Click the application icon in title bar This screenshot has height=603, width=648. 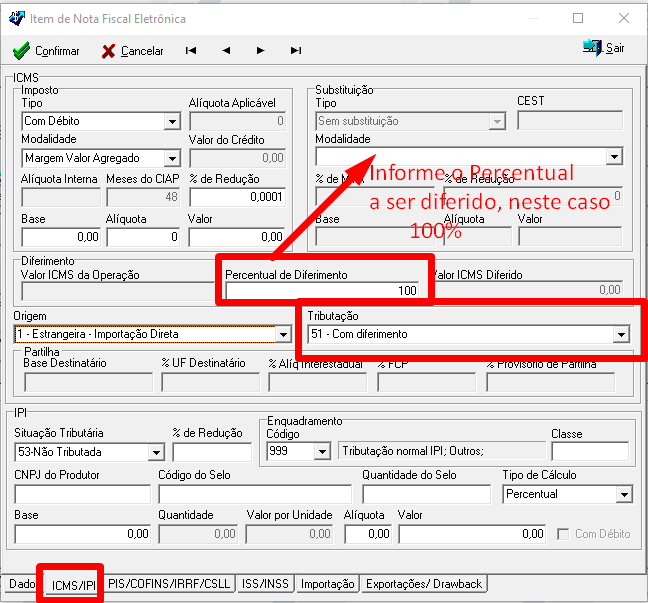(15, 18)
